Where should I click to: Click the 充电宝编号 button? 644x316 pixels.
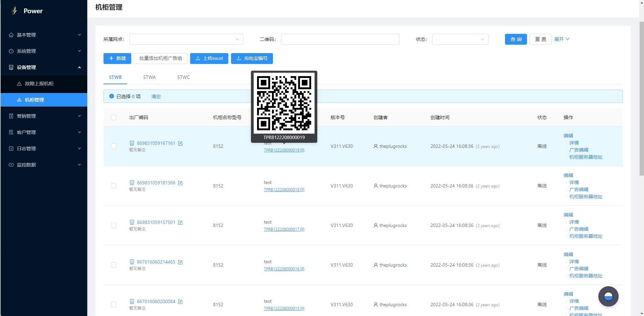[252, 58]
